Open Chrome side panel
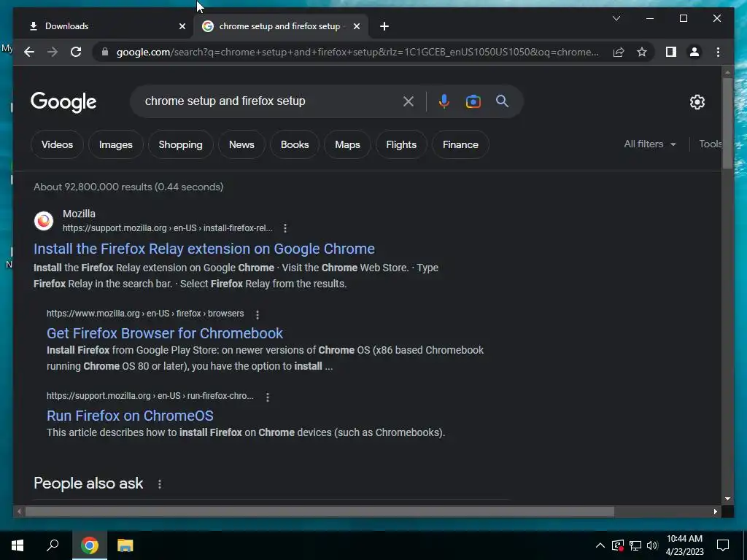This screenshot has height=560, width=747. [671, 52]
